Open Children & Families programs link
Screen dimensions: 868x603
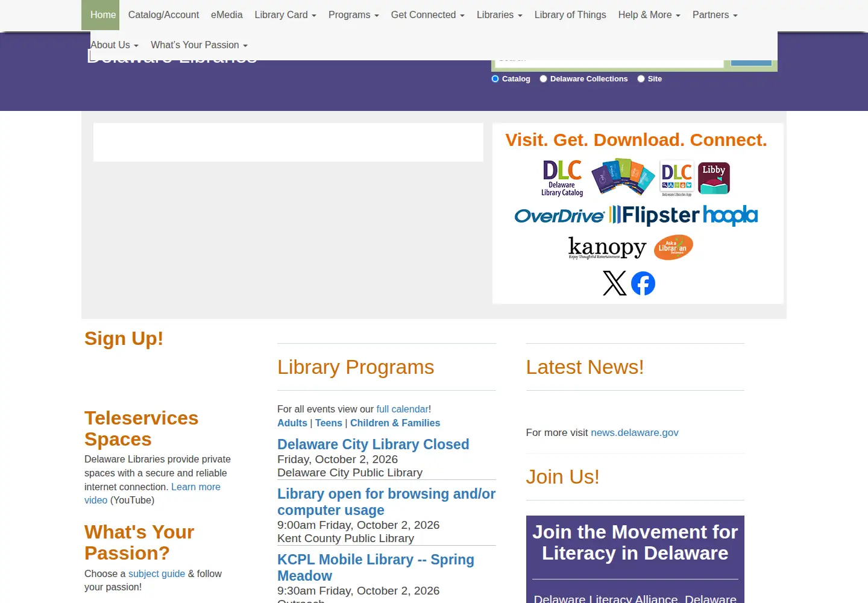click(x=395, y=423)
